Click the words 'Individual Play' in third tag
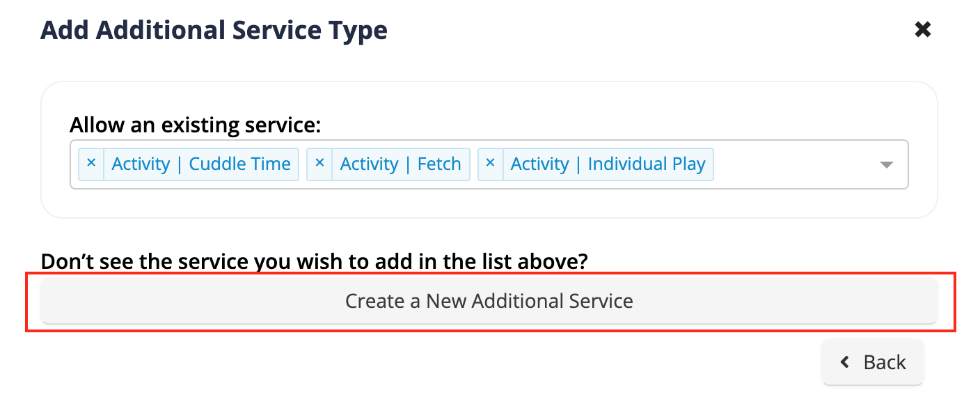Screen dimensions: 980x411 click(647, 164)
